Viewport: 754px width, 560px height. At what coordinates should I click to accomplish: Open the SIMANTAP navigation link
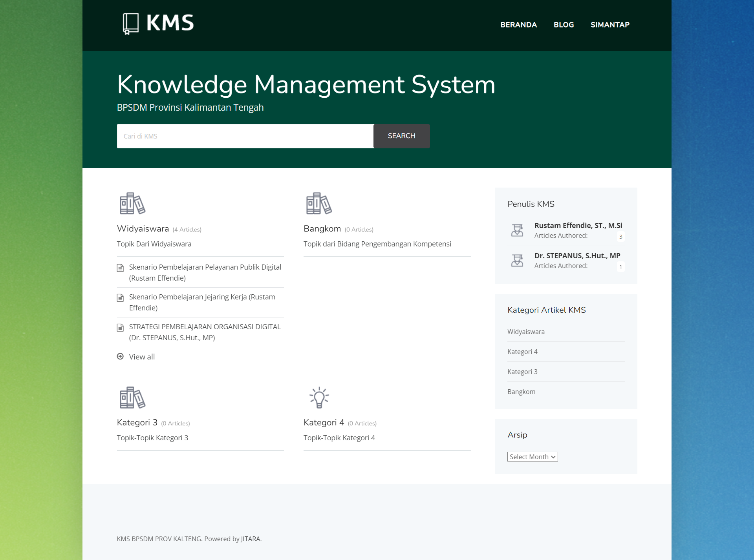click(x=610, y=25)
